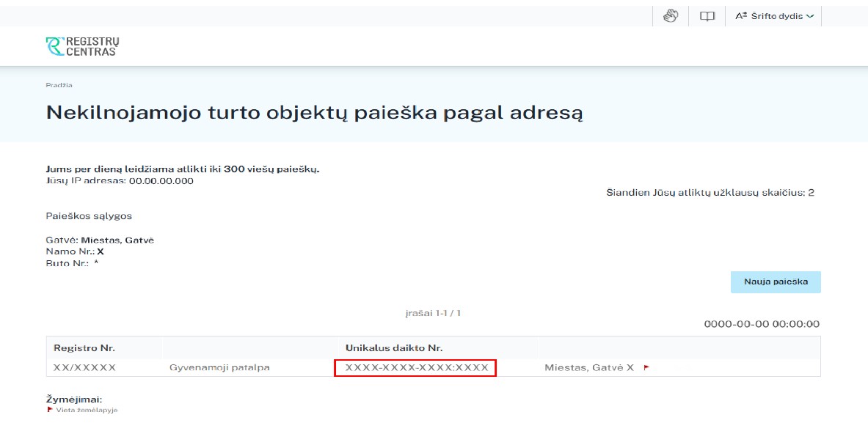Click the font size 'A' icon
Image resolution: width=868 pixels, height=434 pixels.
click(x=740, y=16)
